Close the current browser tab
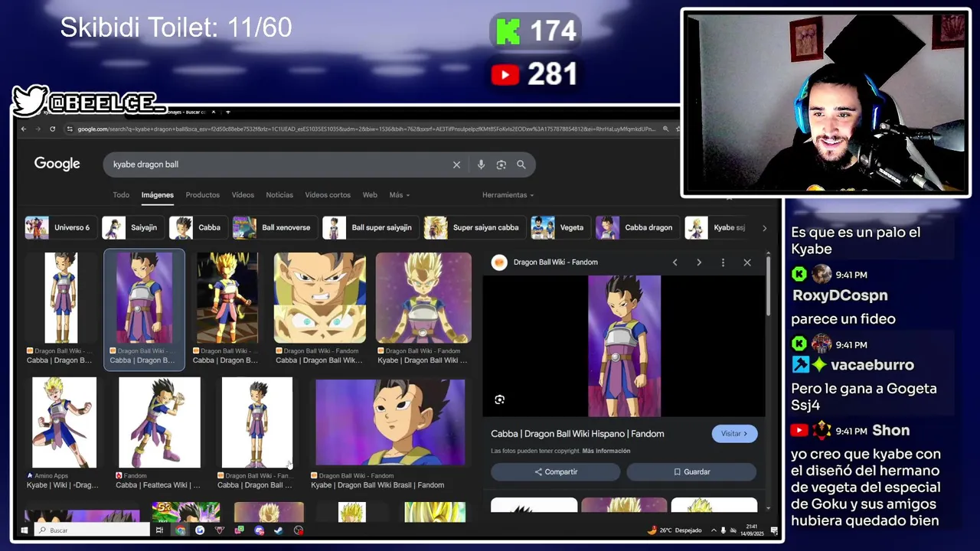The height and width of the screenshot is (551, 980). [214, 112]
